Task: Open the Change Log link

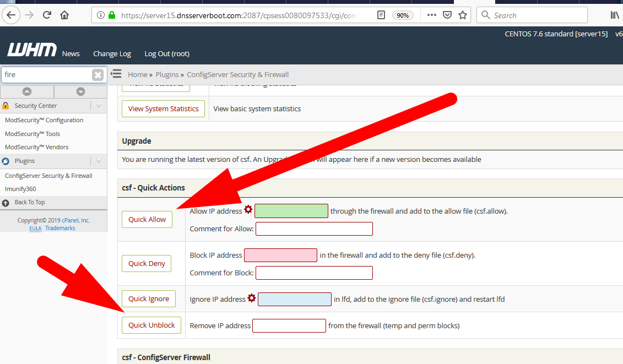Action: (x=112, y=53)
